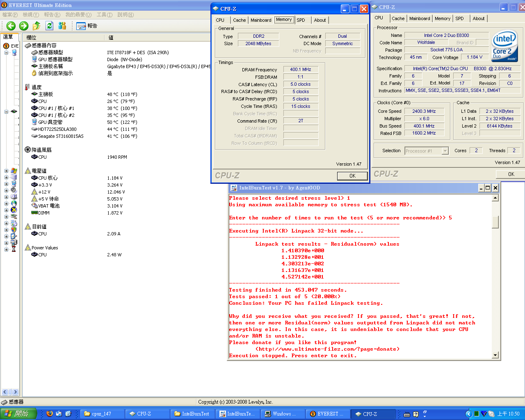Viewport: 525px width, 420px height.
Task: Open the two-people icon in EVEREST toolbar
Action: 62,26
